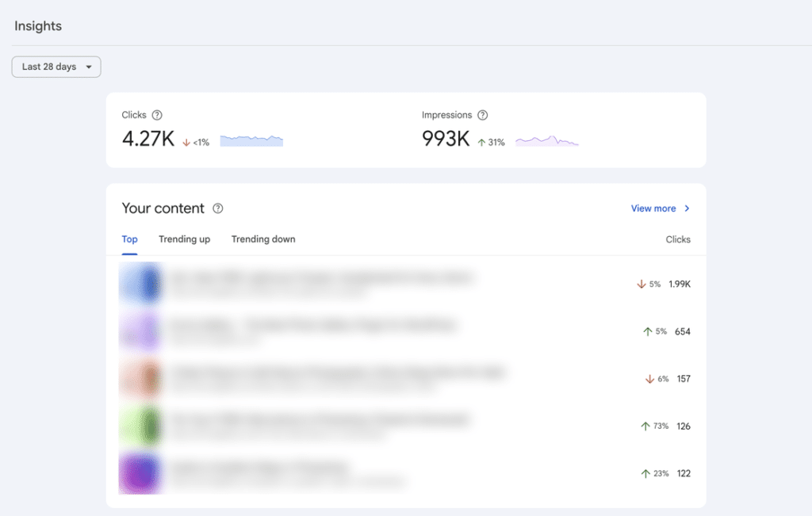Click the 4.27K clicks total

click(148, 139)
